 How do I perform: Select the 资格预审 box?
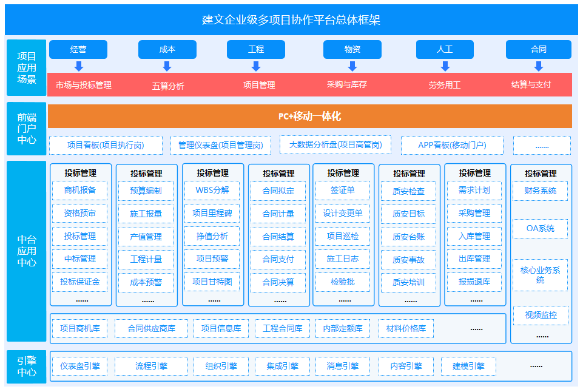click(x=80, y=214)
